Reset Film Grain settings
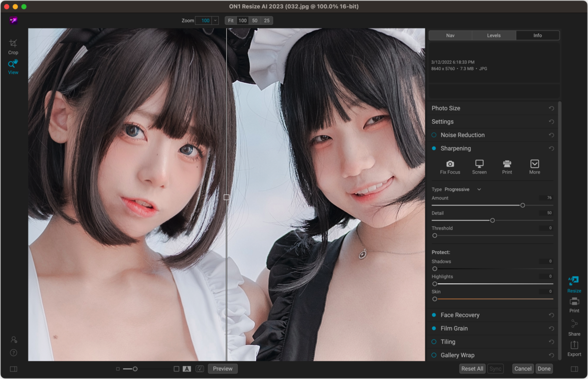The image size is (588, 379). 551,328
